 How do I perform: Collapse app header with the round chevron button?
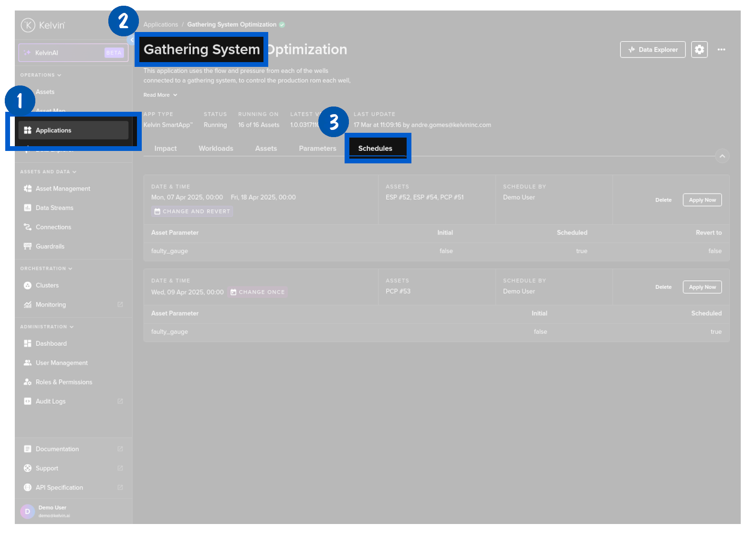tap(722, 156)
